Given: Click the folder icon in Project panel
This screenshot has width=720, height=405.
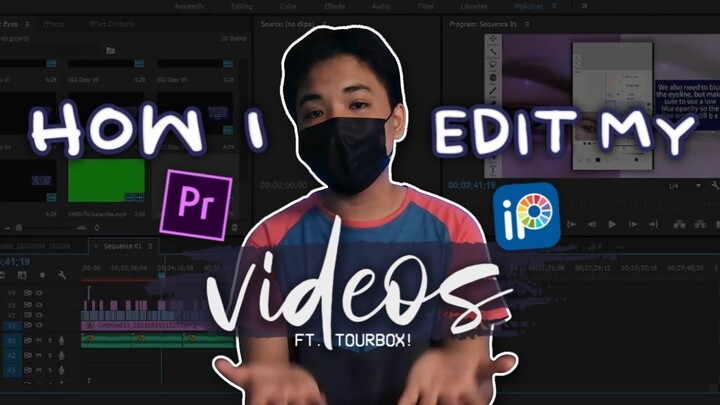Looking at the screenshot, I should 110,50.
